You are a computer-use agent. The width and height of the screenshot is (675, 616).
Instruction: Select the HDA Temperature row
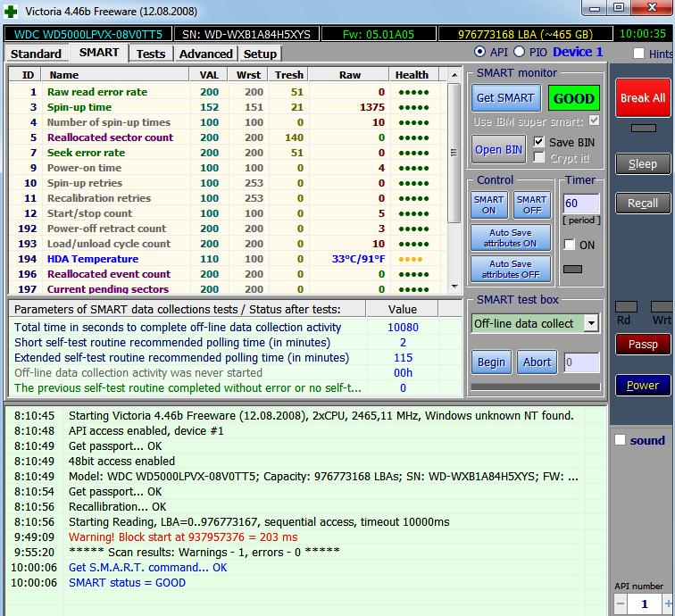click(x=228, y=259)
